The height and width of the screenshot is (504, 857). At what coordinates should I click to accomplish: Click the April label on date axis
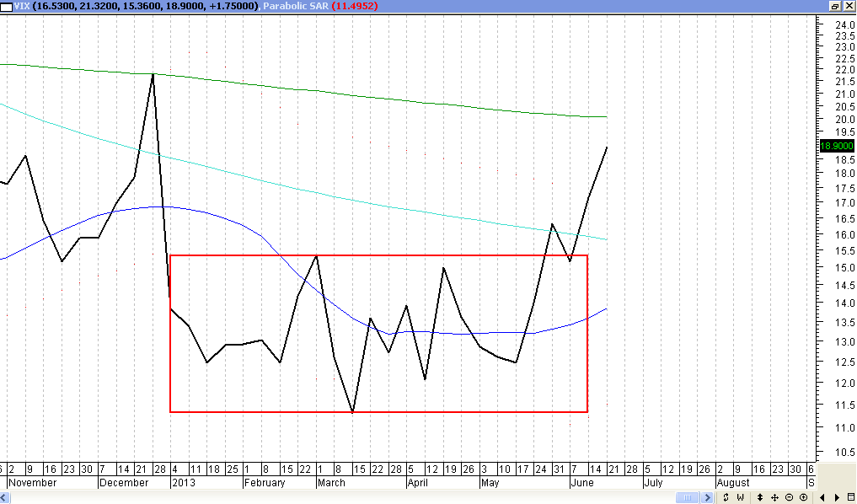418,483
